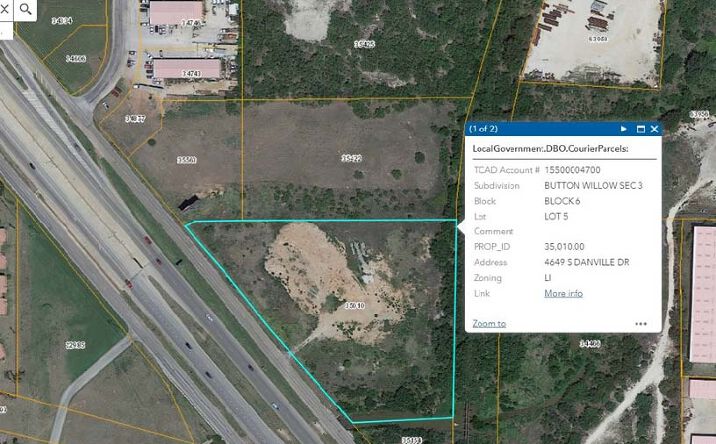This screenshot has height=444, width=716.
Task: Open the More info link
Action: 563,293
